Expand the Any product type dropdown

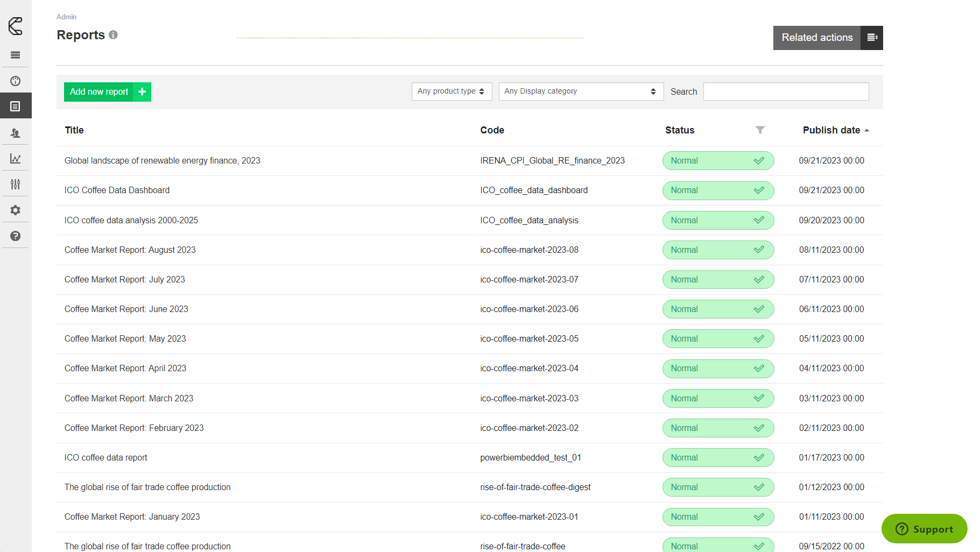coord(451,91)
